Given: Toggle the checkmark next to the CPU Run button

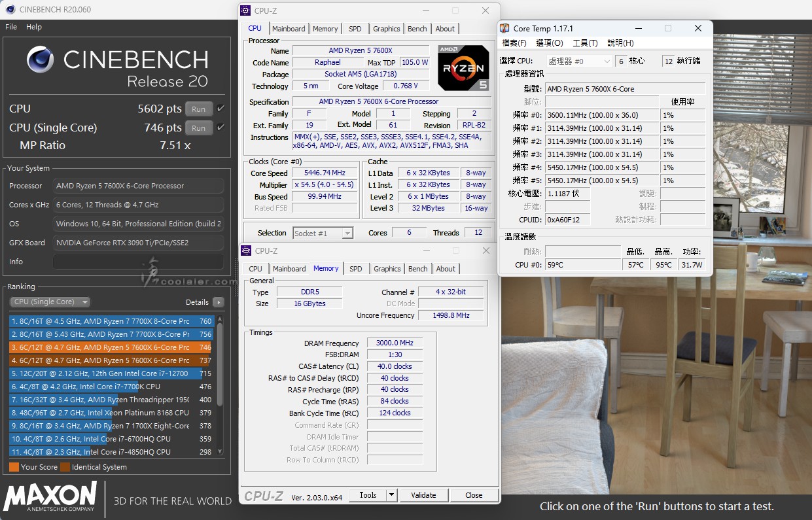Looking at the screenshot, I should (x=221, y=109).
